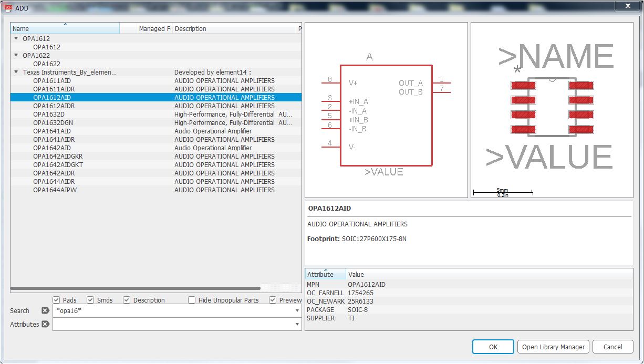This screenshot has height=364, width=644.
Task: Select the OPA1642AIDGKR part row
Action: click(x=156, y=156)
